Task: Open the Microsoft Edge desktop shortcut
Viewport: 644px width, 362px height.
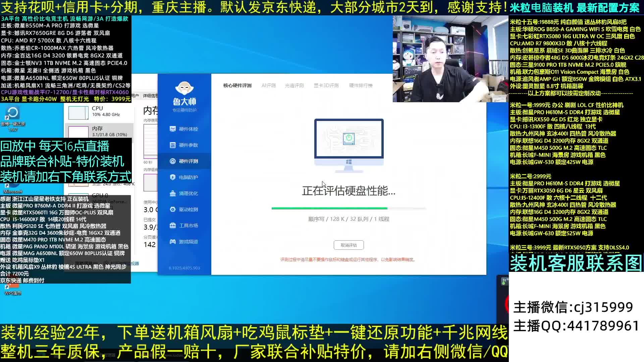Action: [x=13, y=189]
